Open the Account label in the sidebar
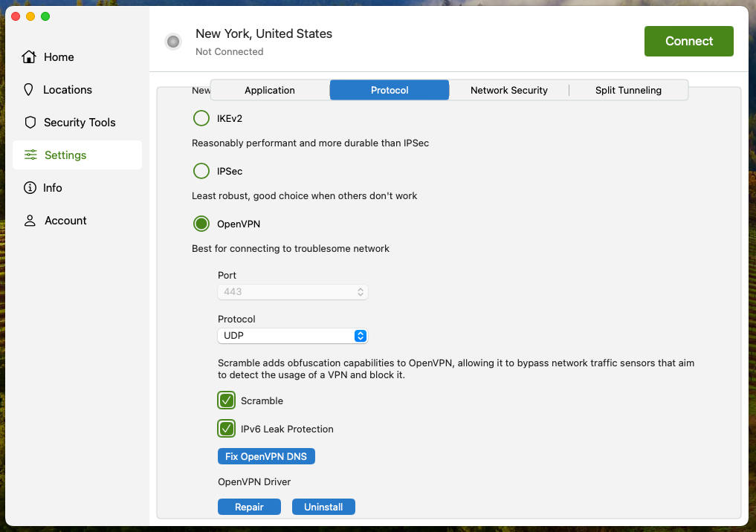Viewport: 756px width, 532px height. [65, 220]
